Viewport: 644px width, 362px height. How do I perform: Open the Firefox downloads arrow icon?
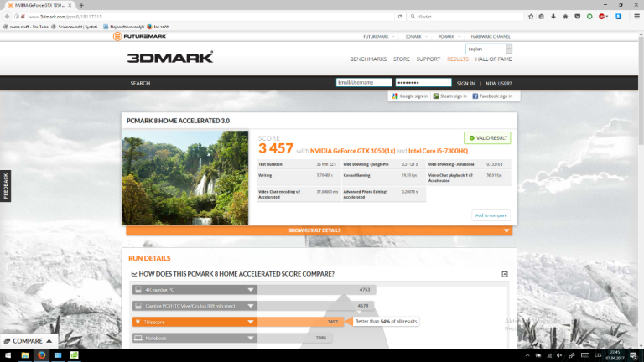click(553, 16)
